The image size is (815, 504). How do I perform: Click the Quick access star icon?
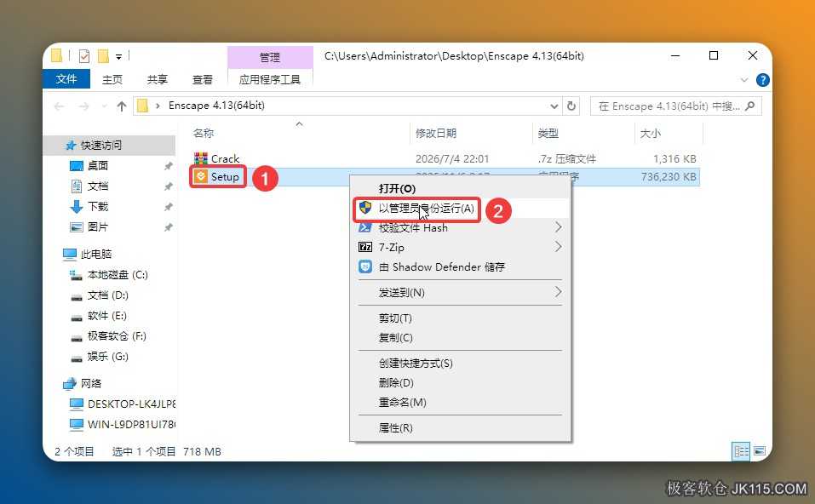click(71, 145)
